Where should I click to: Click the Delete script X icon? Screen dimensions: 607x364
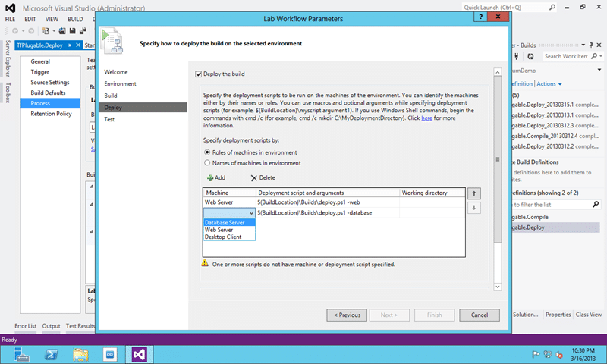[x=254, y=178]
